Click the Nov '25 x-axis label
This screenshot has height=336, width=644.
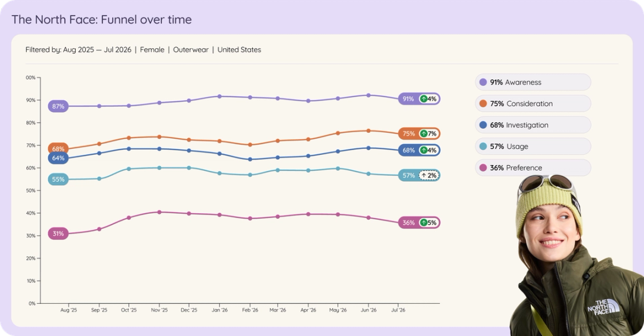(159, 310)
